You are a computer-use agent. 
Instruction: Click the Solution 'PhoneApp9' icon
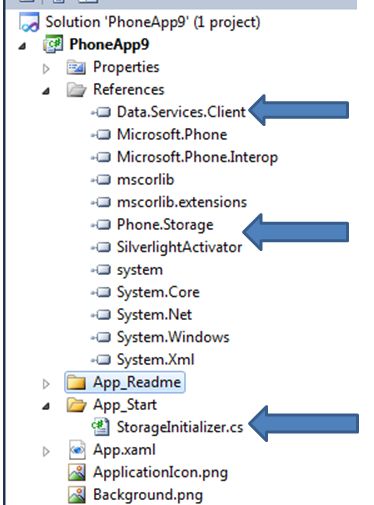(29, 22)
